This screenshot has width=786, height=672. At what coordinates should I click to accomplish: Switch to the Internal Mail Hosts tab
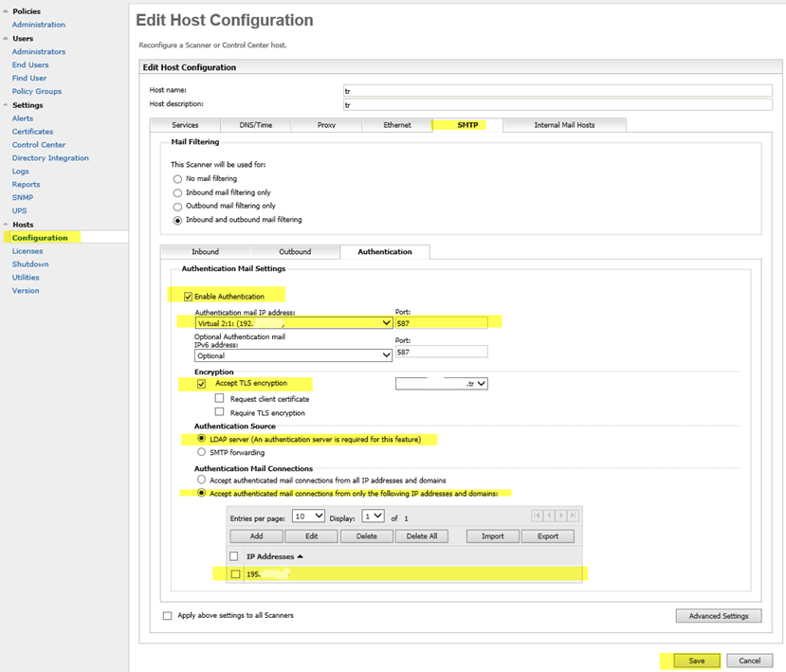pos(564,125)
